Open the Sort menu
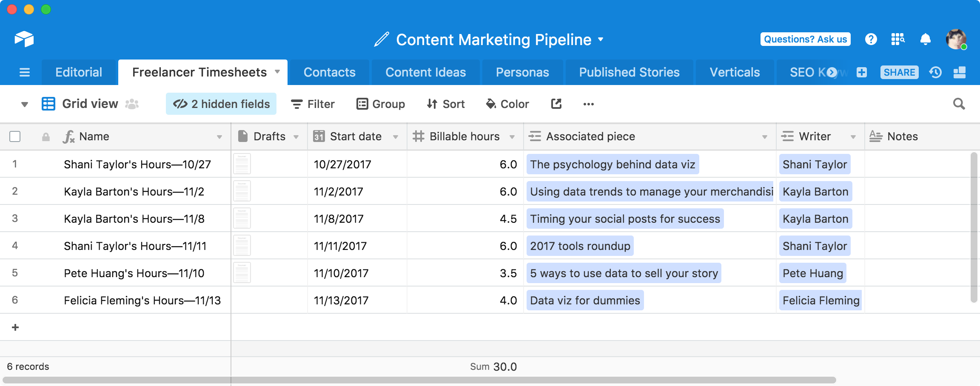The height and width of the screenshot is (386, 980). (x=446, y=104)
